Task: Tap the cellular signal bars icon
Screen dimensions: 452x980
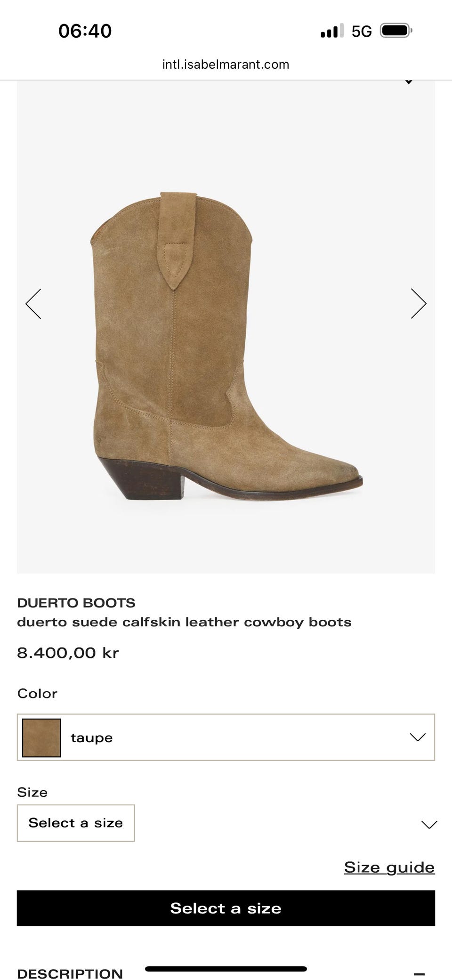Action: click(332, 31)
